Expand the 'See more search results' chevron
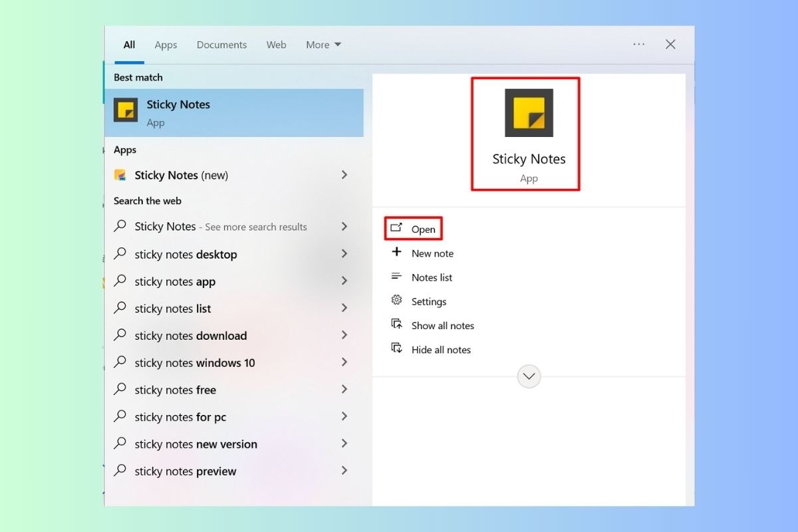798x532 pixels. (344, 226)
